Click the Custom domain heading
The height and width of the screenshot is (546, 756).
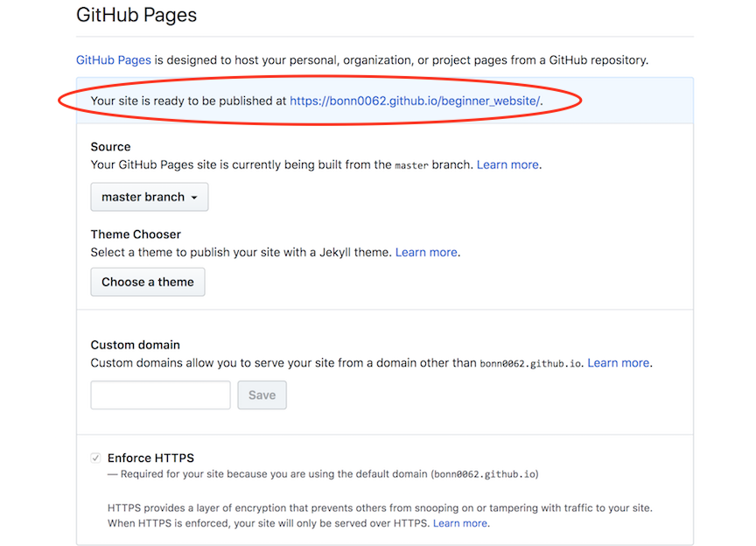pyautogui.click(x=135, y=345)
